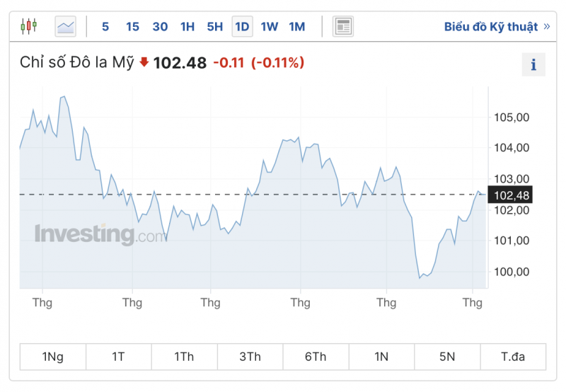Open the news overlay icon in toolbar
The image size is (566, 392).
pos(343,26)
